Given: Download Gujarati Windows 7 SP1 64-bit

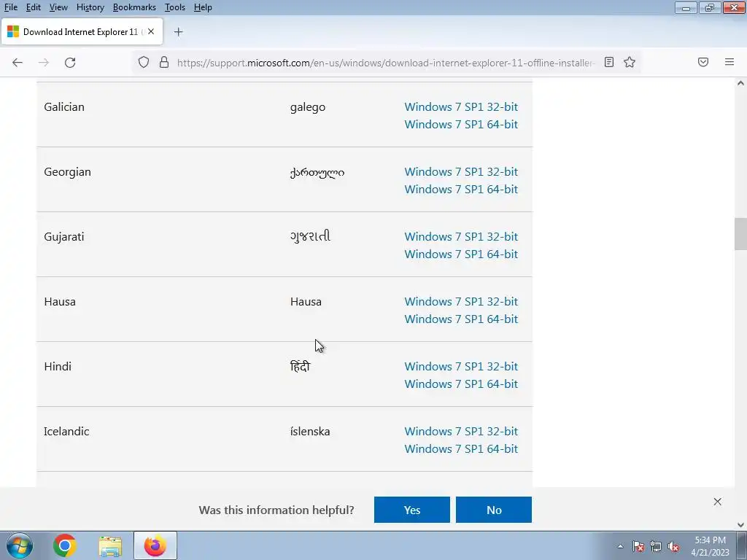Looking at the screenshot, I should pyautogui.click(x=461, y=254).
